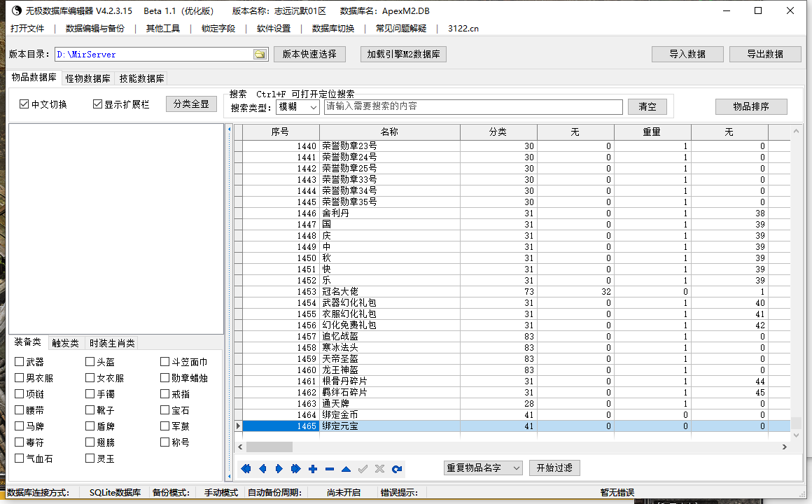Refresh data with circular arrow icon
The image size is (812, 504).
(x=397, y=469)
